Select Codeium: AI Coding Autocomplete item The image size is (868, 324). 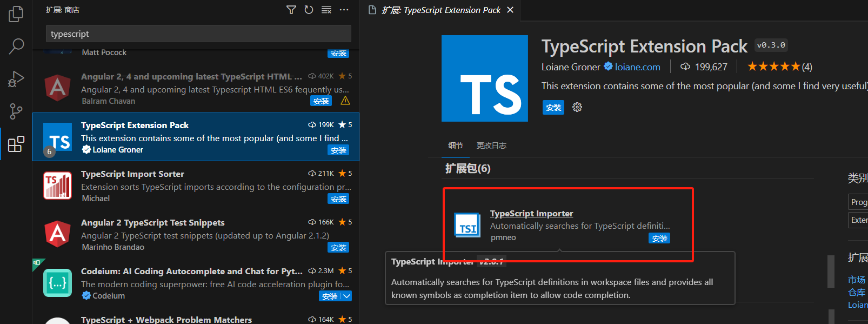196,283
